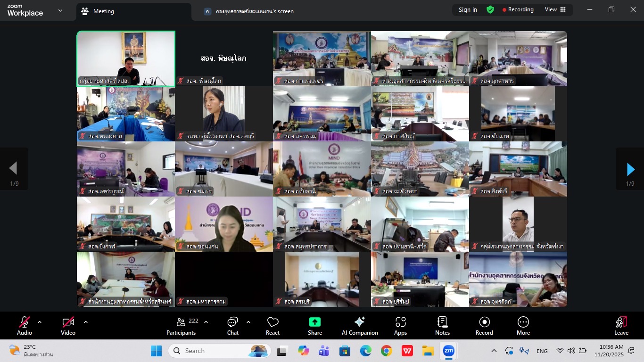Open the Participants panel
Screen dimensions: 644x362
pos(181,326)
